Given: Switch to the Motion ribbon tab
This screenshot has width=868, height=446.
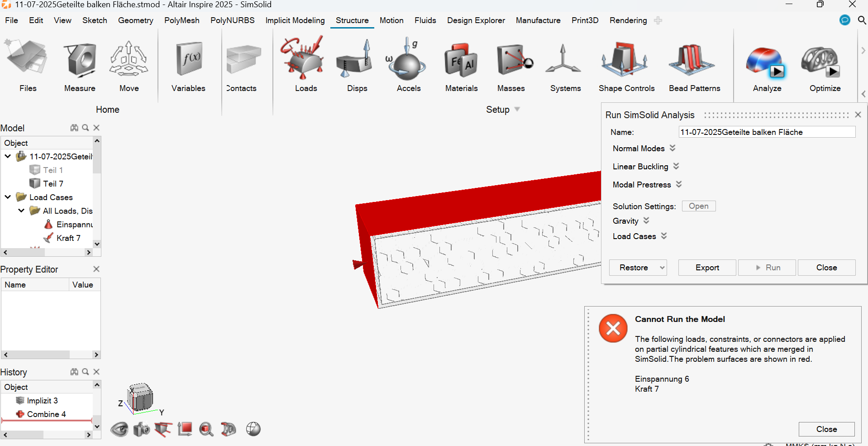Looking at the screenshot, I should point(391,20).
